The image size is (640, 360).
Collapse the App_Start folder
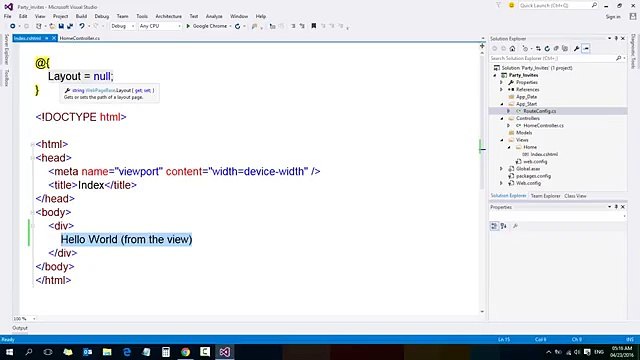tap(502, 104)
